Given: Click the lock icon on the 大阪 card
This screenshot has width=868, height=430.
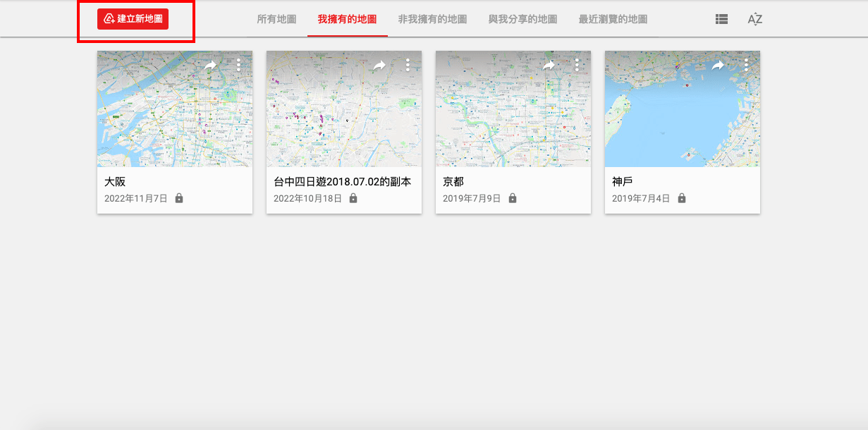Looking at the screenshot, I should coord(179,198).
